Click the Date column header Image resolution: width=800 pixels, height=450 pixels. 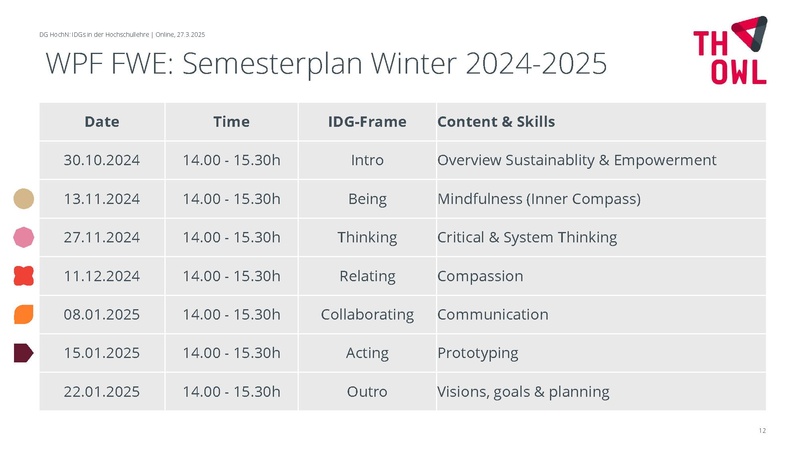[x=102, y=122]
